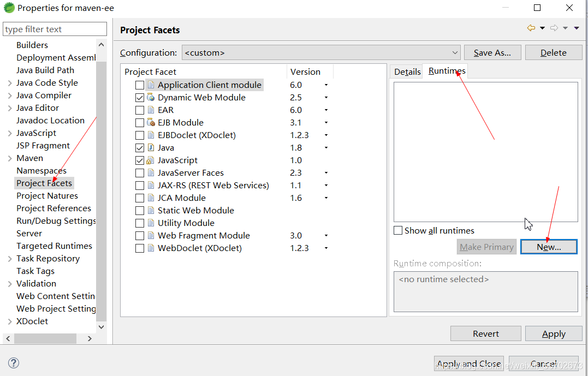Tick the EJB Module checkbox

click(x=140, y=123)
